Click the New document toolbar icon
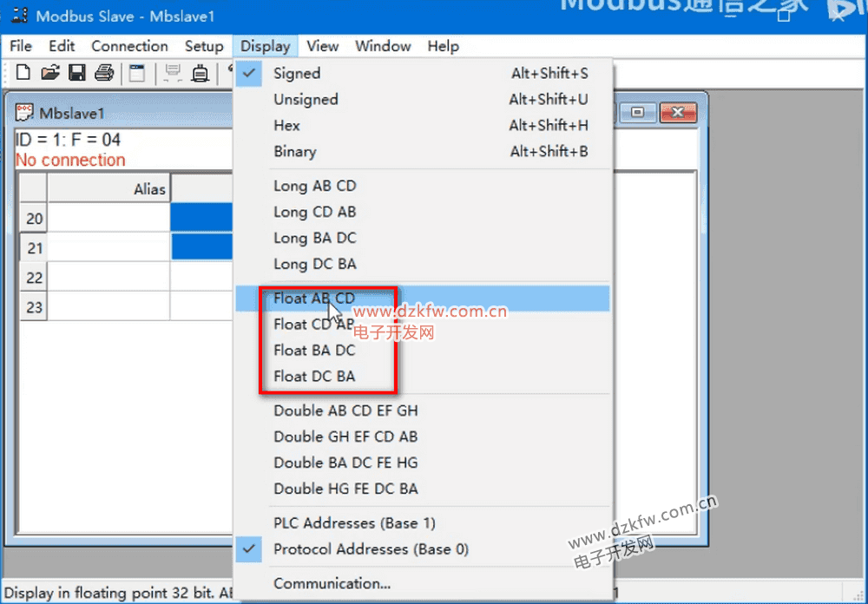Image resolution: width=868 pixels, height=604 pixels. [23, 74]
